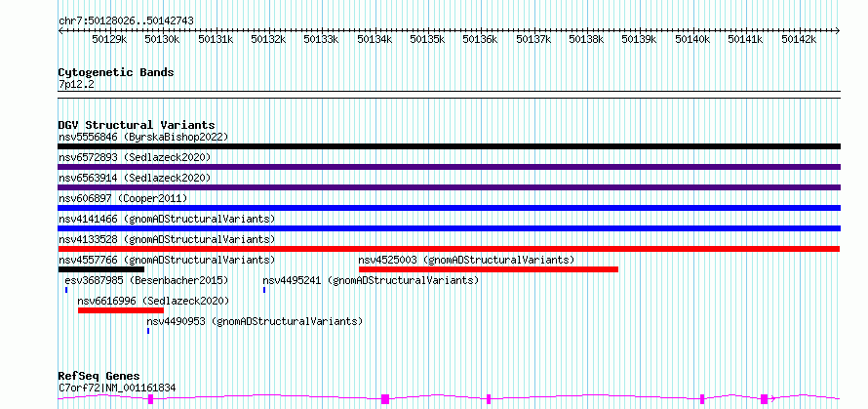Click the 50139k ruler tick label

(x=640, y=39)
